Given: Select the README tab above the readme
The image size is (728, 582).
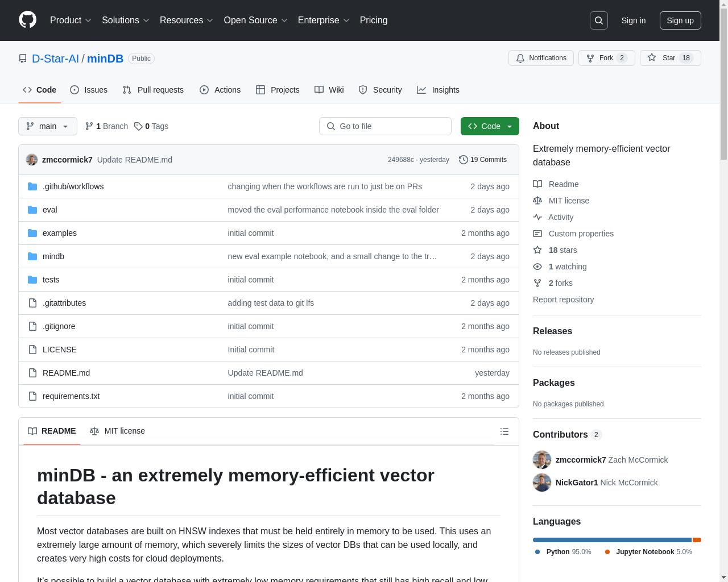Looking at the screenshot, I should [52, 431].
